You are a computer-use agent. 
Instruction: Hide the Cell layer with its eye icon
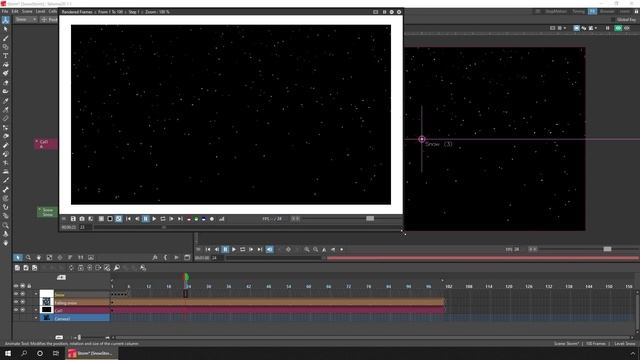click(16, 310)
